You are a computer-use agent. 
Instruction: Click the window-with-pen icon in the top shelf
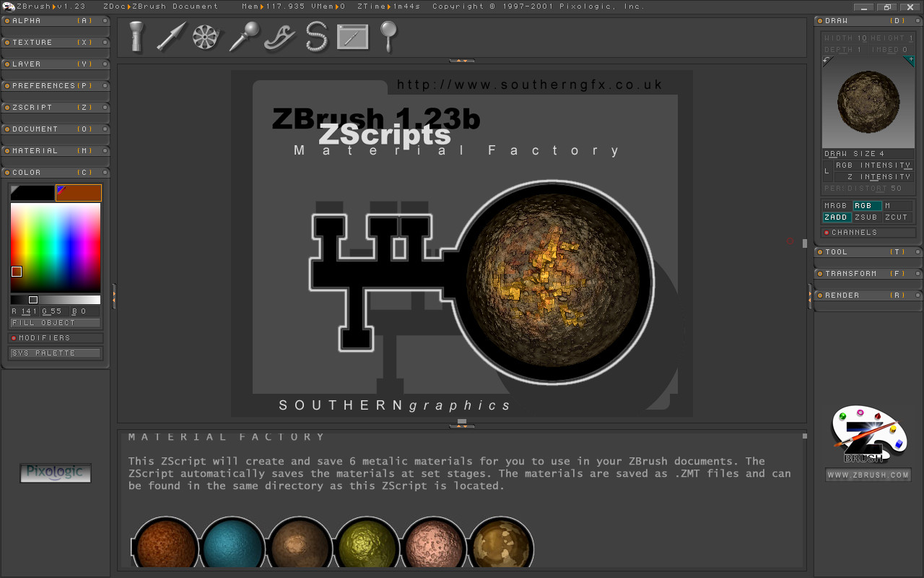pyautogui.click(x=352, y=37)
